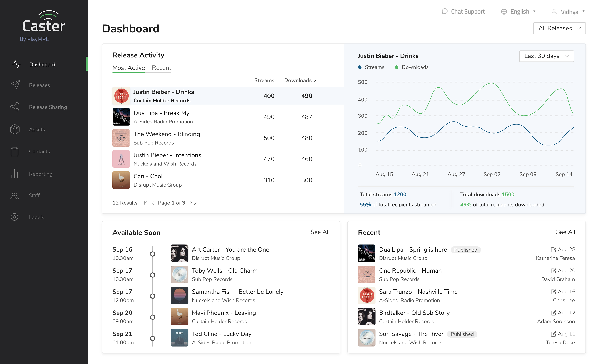Open Birdtalker - Old Sob Story
Screen dimensions: 600x364
point(414,313)
